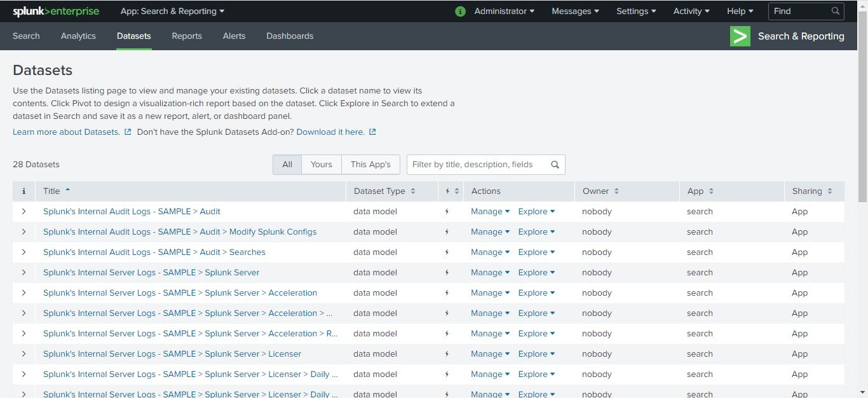This screenshot has width=868, height=398.
Task: Click the Dataset Type sort icon
Action: tap(413, 191)
